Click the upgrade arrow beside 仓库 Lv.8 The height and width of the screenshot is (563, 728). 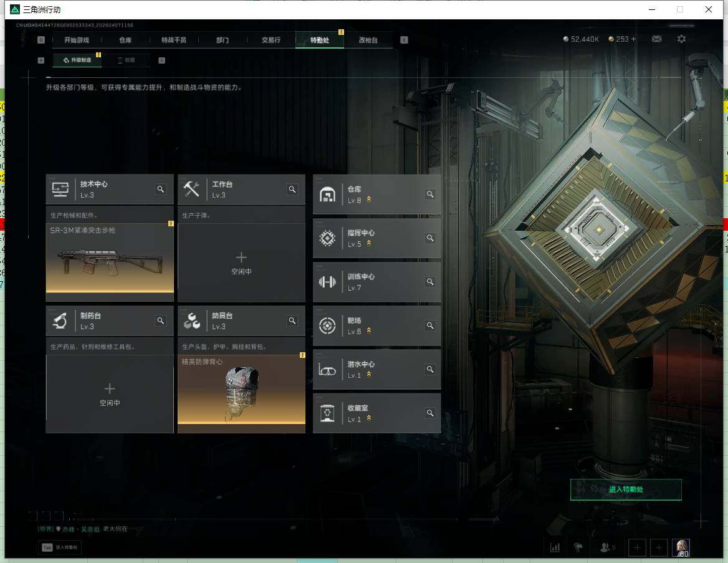tap(369, 200)
